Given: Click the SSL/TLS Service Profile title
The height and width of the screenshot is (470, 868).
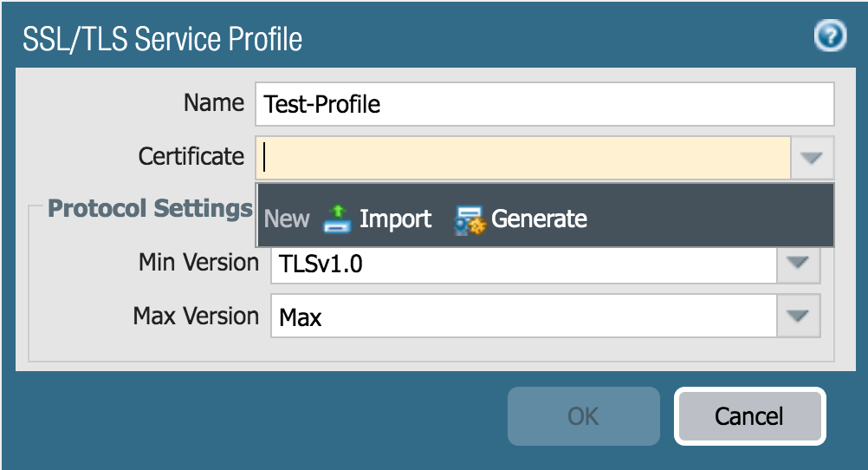Looking at the screenshot, I should (x=162, y=39).
